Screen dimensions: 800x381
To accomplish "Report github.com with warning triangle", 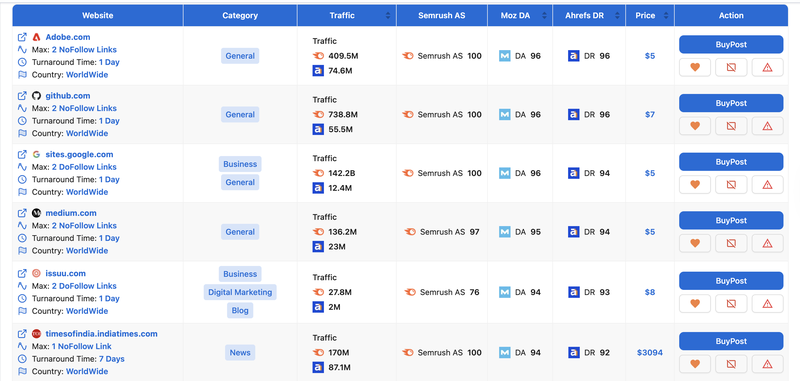I will point(767,126).
